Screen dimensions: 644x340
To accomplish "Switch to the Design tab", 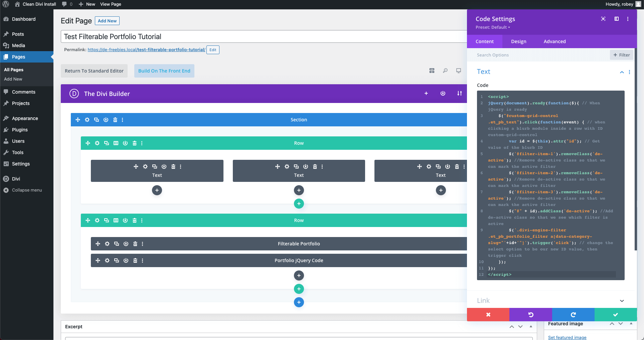I will (519, 41).
